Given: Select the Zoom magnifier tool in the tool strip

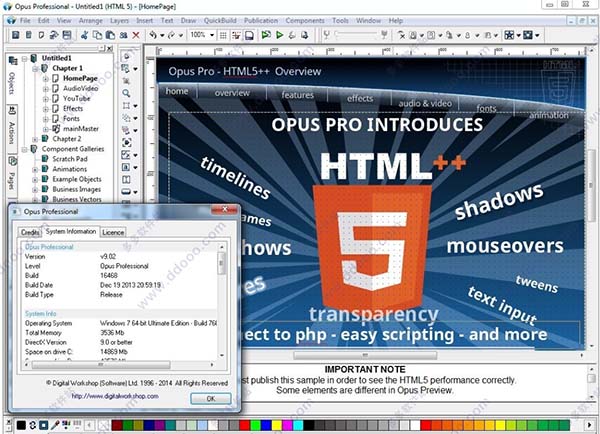Looking at the screenshot, I should click(x=126, y=93).
